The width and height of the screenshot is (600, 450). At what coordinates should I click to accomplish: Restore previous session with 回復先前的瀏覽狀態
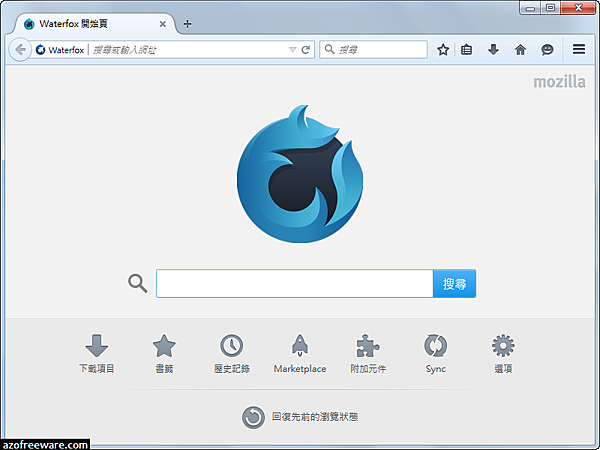tap(300, 417)
